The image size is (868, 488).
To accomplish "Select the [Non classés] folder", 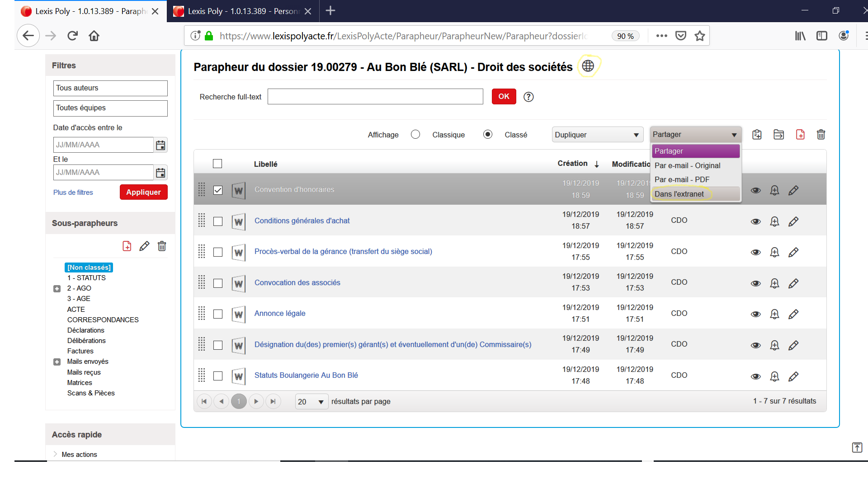I will click(x=89, y=267).
